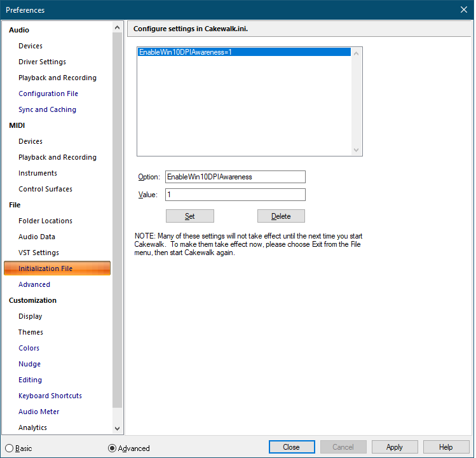Open File Advanced page
This screenshot has width=476, height=458.
coord(34,284)
